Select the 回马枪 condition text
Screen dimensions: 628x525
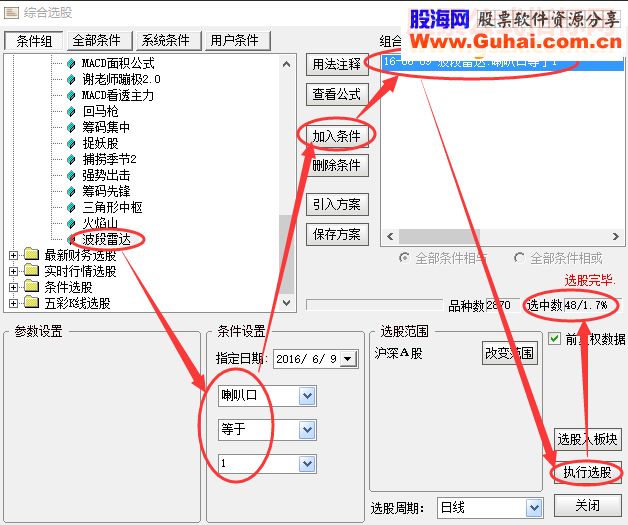(101, 111)
